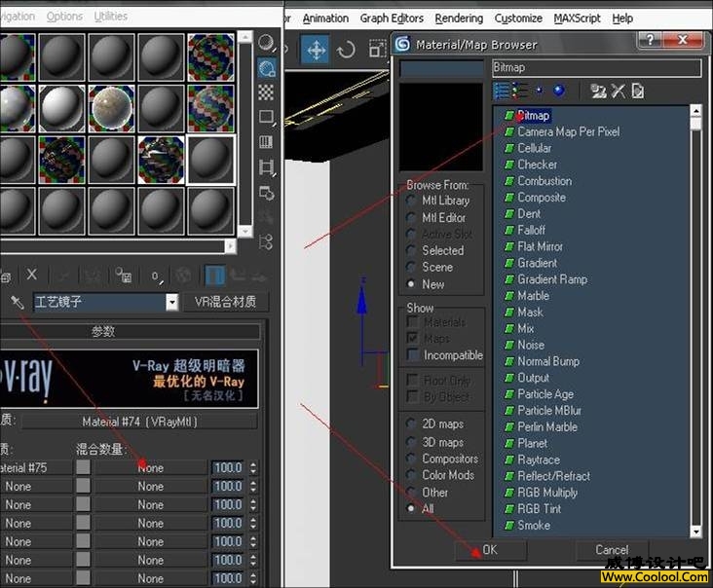The width and height of the screenshot is (713, 588).
Task: Click Clear Material Library icon
Action: (638, 92)
